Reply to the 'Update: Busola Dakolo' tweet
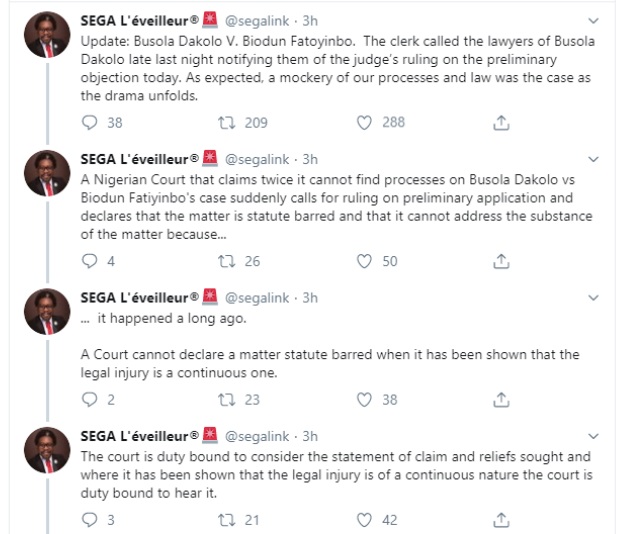This screenshot has height=534, width=627. point(89,122)
